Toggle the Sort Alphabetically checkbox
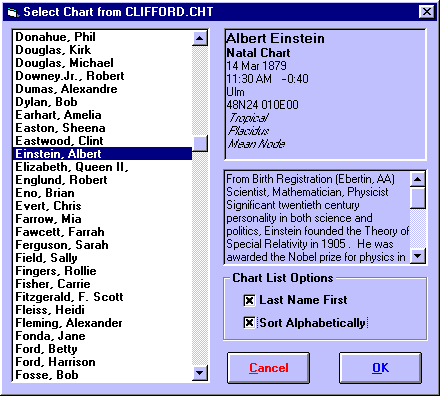 (x=249, y=323)
